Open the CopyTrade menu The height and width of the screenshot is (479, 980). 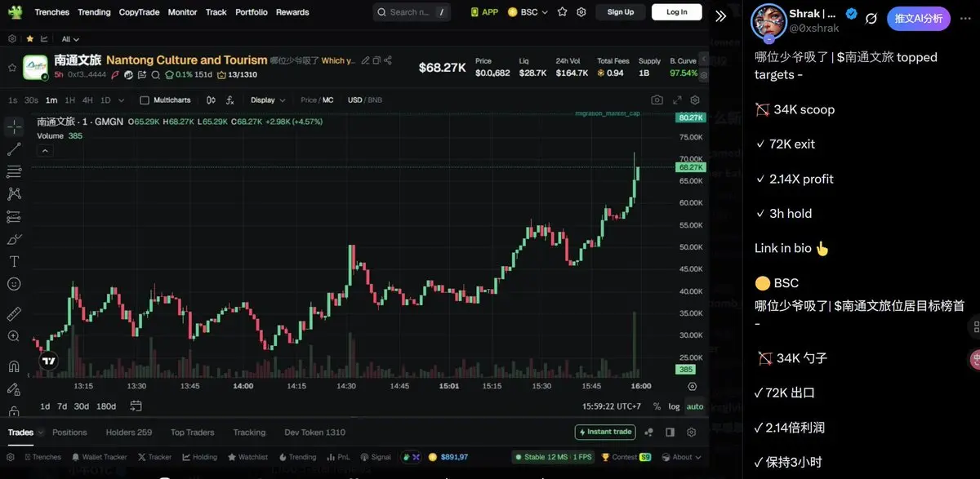(139, 12)
